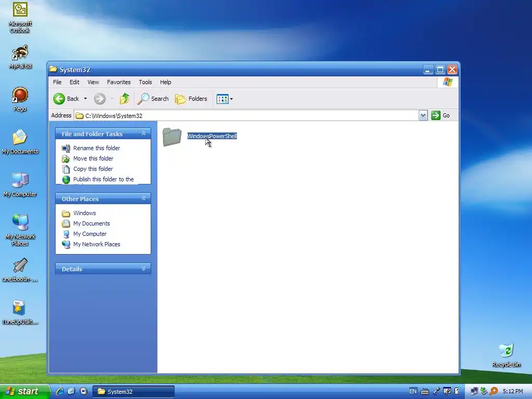Go up one folder level
This screenshot has height=399, width=532.
coord(125,99)
